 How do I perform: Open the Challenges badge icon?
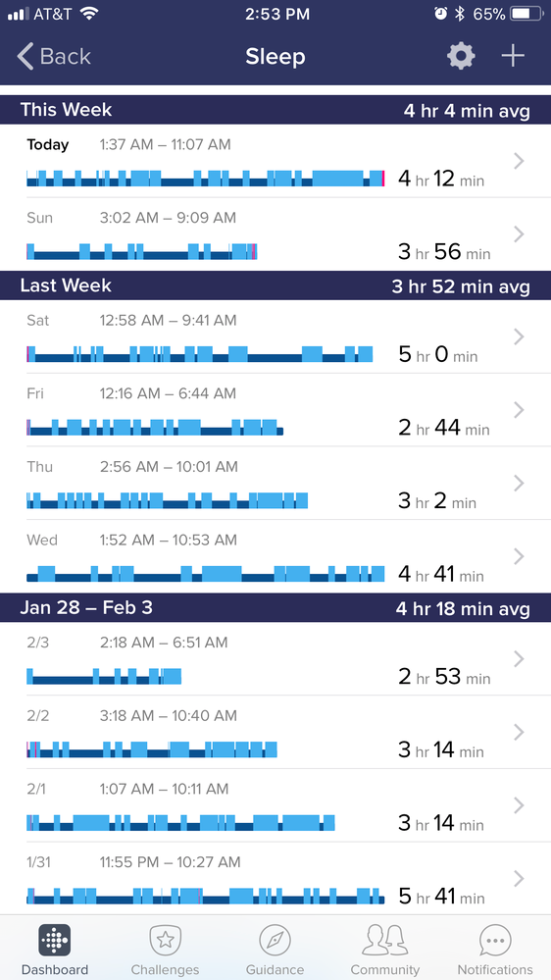pos(165,940)
